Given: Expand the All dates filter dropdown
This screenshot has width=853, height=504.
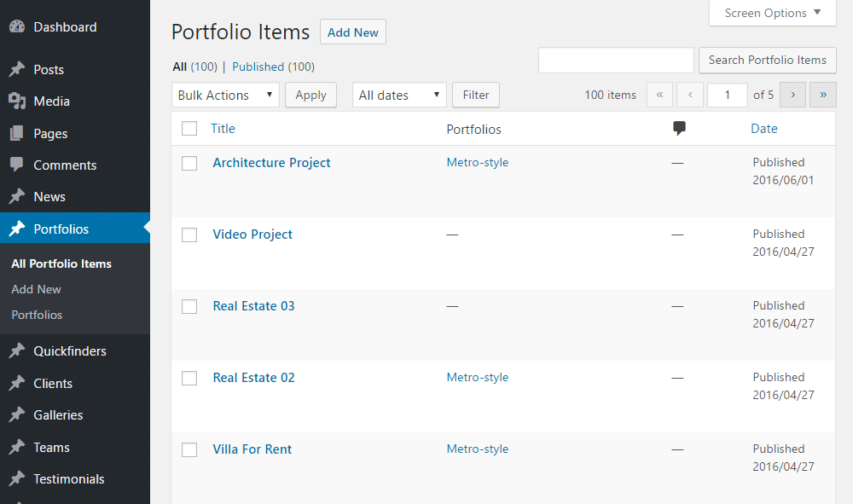Looking at the screenshot, I should pyautogui.click(x=398, y=95).
